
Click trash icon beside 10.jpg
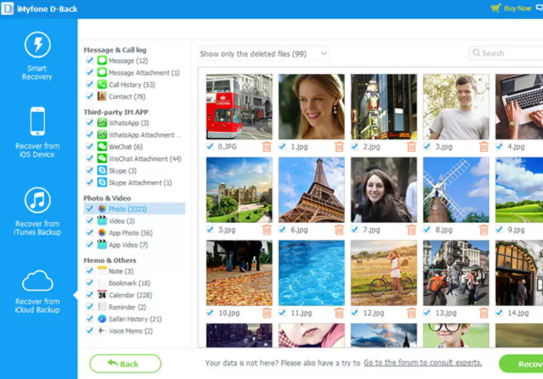point(267,313)
